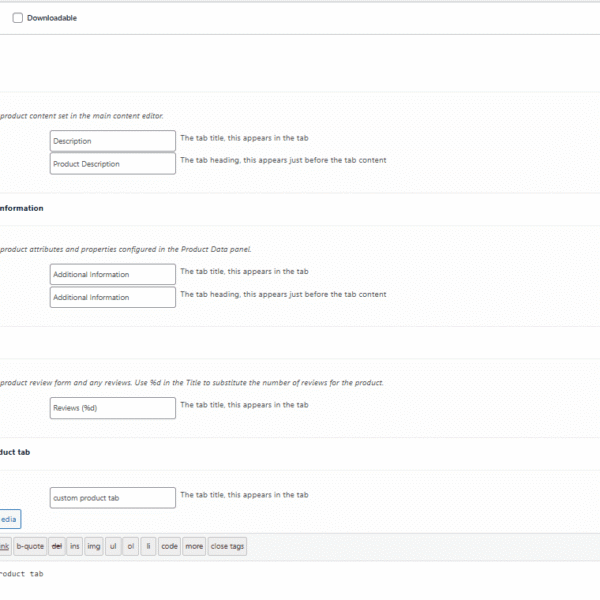Click the code tag button

pyautogui.click(x=170, y=546)
